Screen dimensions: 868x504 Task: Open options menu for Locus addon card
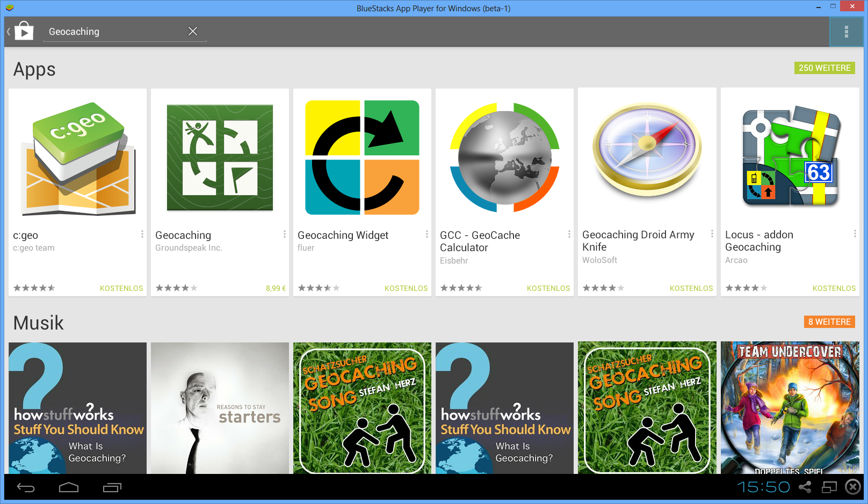(x=854, y=233)
